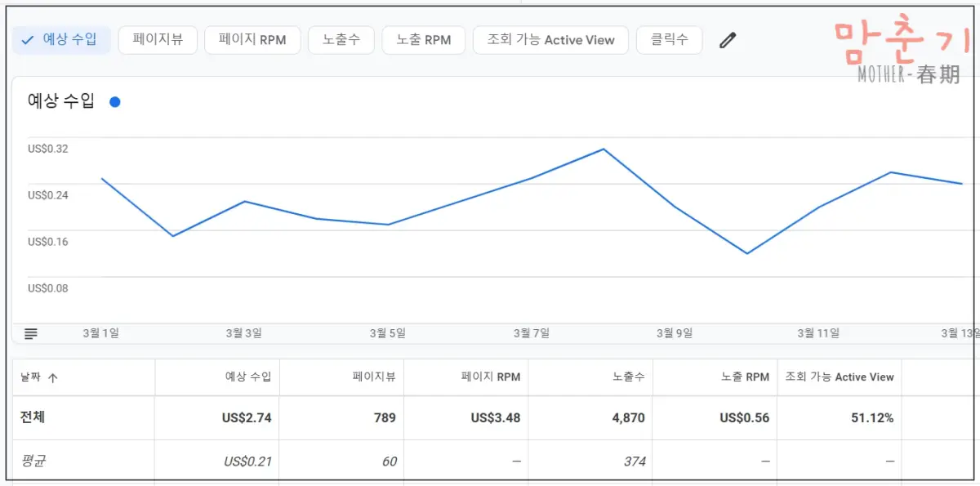The image size is (980, 486).
Task: Click the 페이지 RPM column header
Action: [491, 377]
